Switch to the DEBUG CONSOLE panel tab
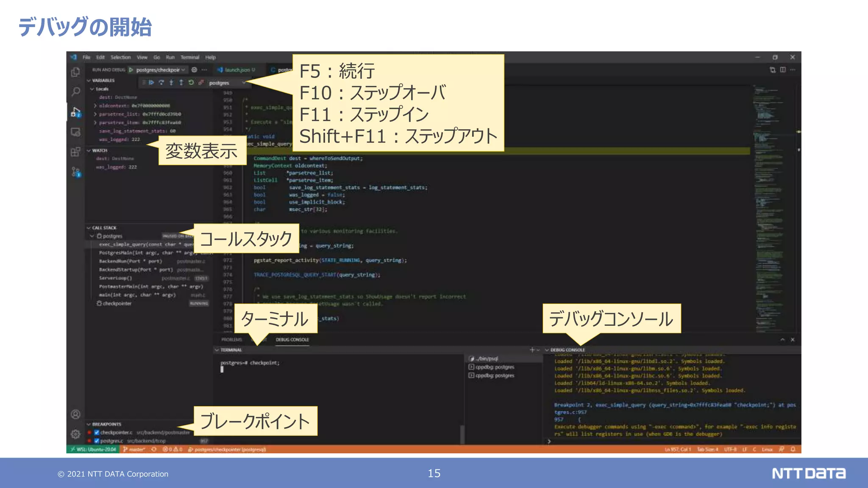 [x=292, y=340]
